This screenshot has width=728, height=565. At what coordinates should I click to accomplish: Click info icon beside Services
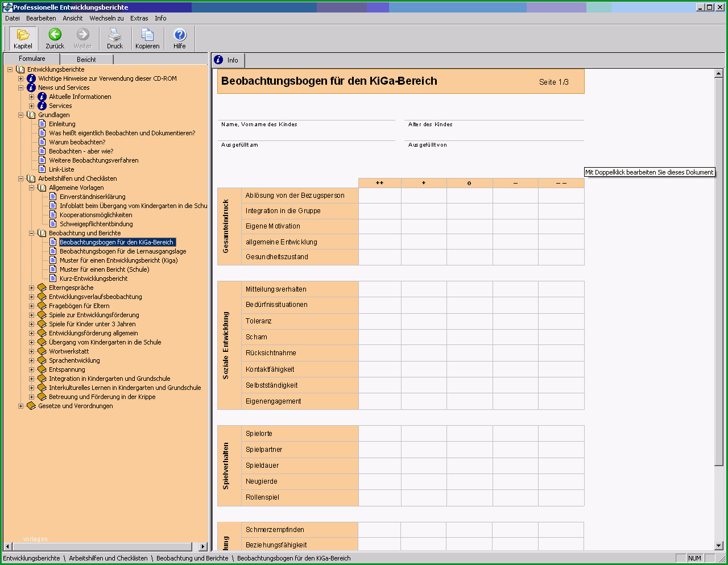click(42, 106)
